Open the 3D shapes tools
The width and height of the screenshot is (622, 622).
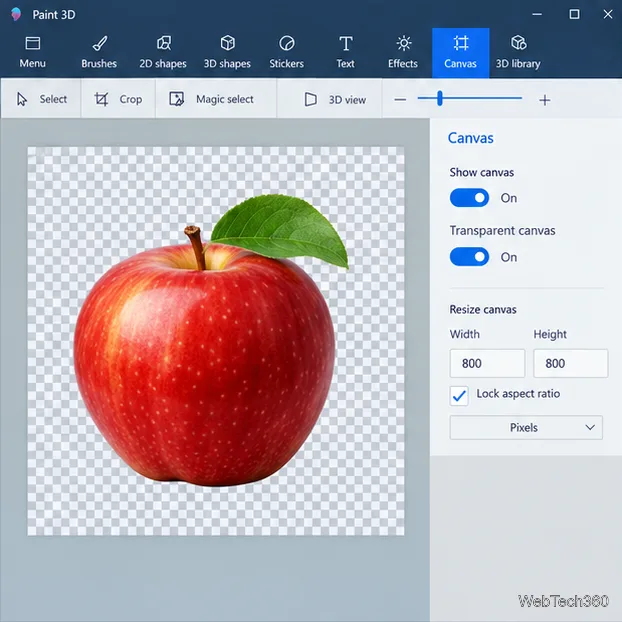click(x=227, y=52)
